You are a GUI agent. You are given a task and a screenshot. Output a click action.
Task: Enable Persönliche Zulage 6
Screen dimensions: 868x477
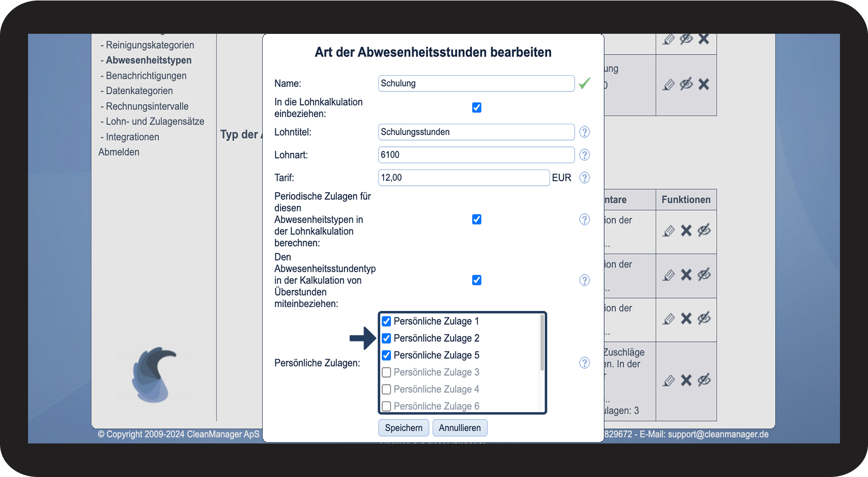[x=387, y=406]
